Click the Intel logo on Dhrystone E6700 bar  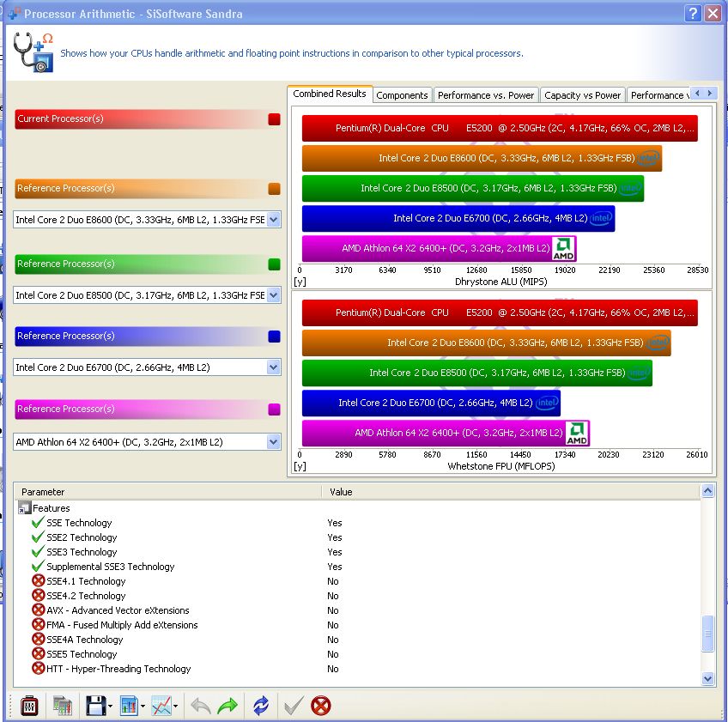(x=601, y=218)
